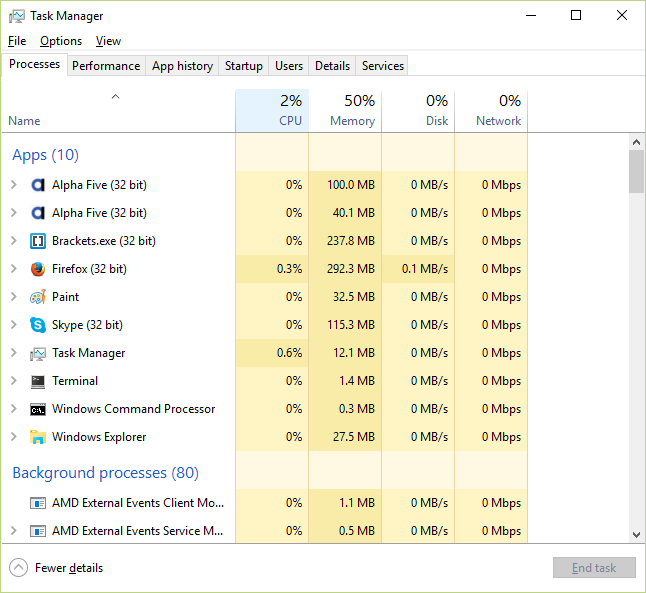Open the Options menu

coord(61,41)
